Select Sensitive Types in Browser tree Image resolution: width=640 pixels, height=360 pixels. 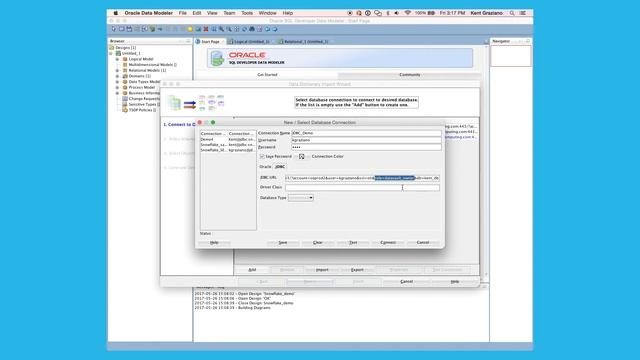pos(144,104)
